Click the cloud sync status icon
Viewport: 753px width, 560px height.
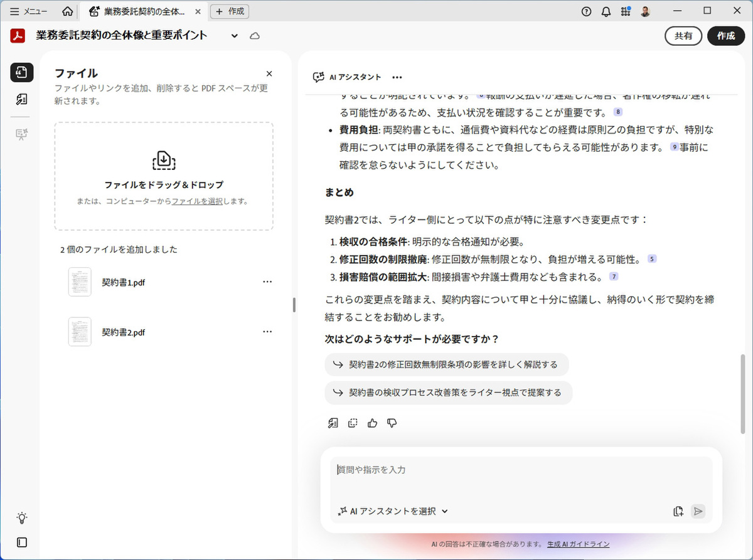(255, 36)
